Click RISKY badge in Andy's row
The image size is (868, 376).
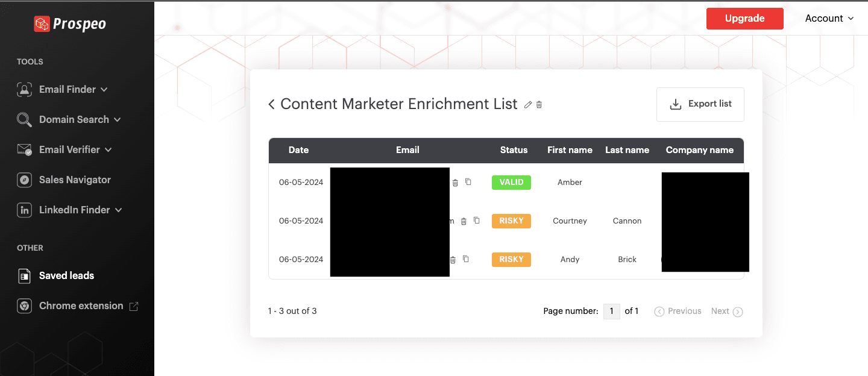pyautogui.click(x=511, y=259)
